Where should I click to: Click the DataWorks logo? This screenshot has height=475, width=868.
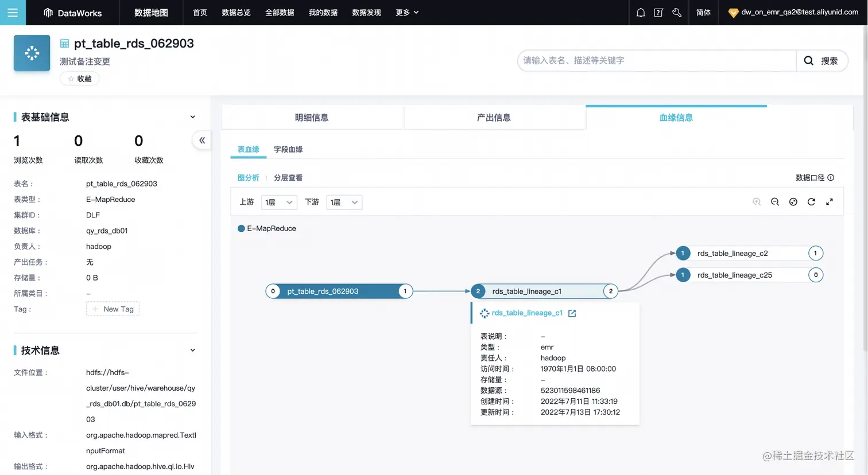click(x=73, y=13)
